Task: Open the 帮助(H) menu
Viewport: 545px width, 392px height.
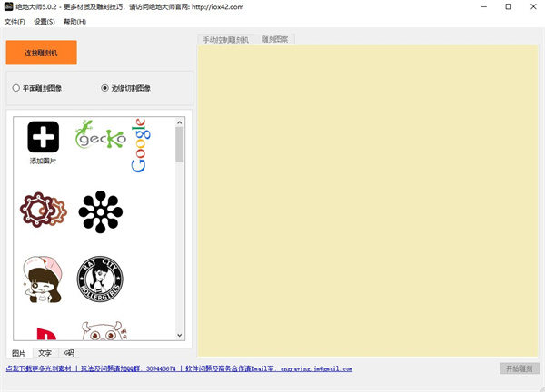Action: click(x=74, y=22)
